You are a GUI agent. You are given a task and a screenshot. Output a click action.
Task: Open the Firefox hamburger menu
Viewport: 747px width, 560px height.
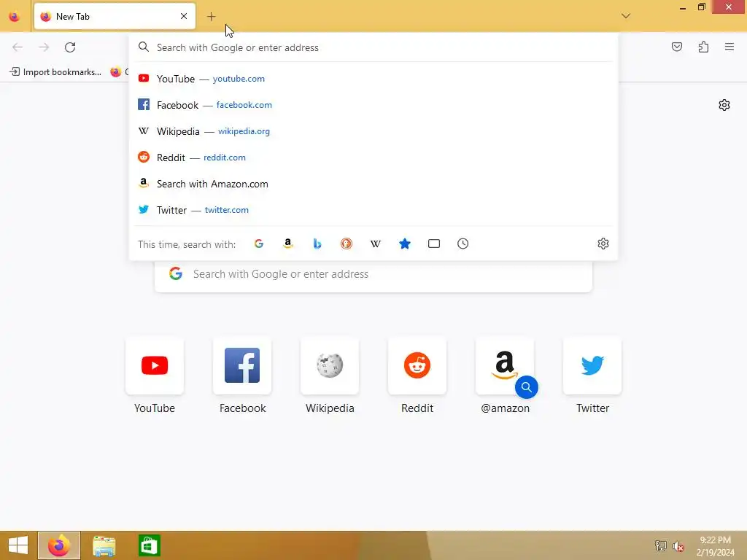[x=729, y=47]
